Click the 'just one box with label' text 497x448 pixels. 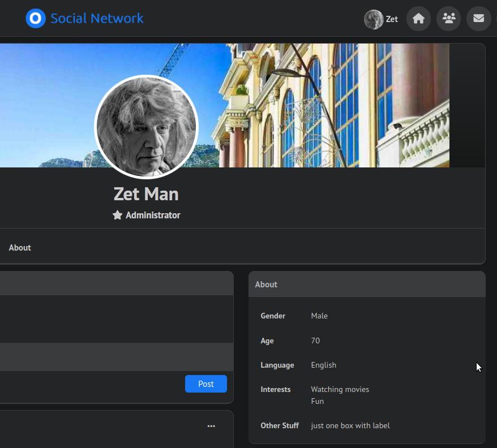point(350,425)
